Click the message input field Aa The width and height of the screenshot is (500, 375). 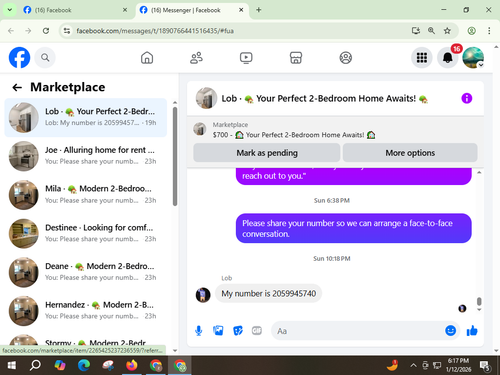[357, 331]
